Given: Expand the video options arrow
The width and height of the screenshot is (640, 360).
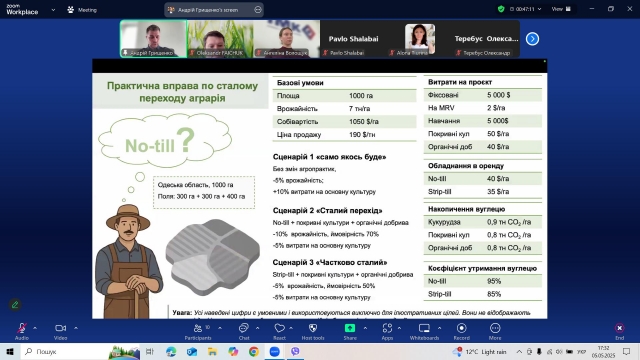Looking at the screenshot, I should coord(76,328).
